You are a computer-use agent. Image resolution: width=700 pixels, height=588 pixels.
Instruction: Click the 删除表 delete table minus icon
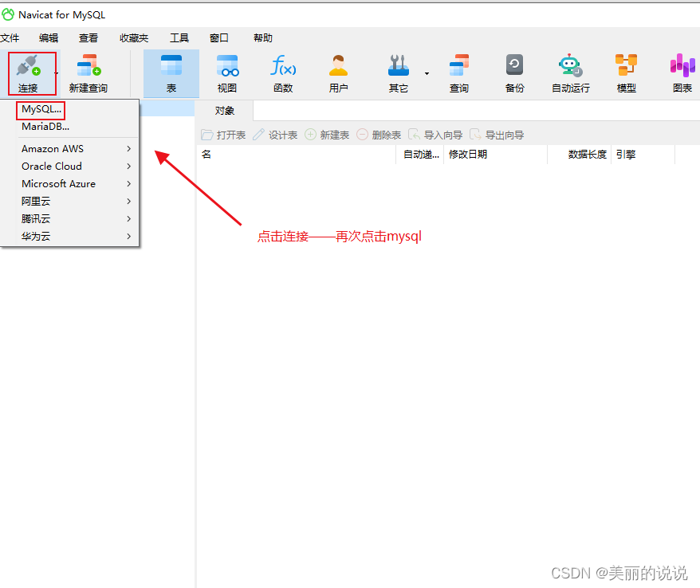[x=362, y=135]
